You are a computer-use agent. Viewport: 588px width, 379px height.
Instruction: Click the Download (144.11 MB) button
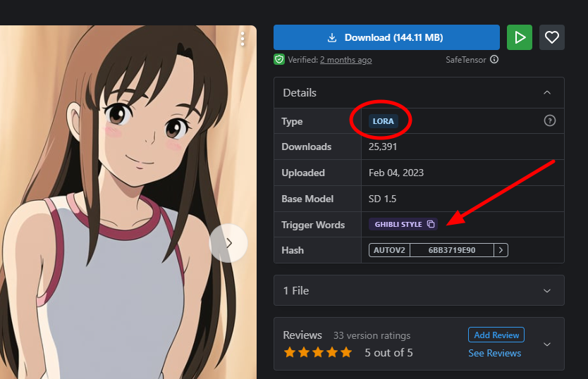point(386,37)
